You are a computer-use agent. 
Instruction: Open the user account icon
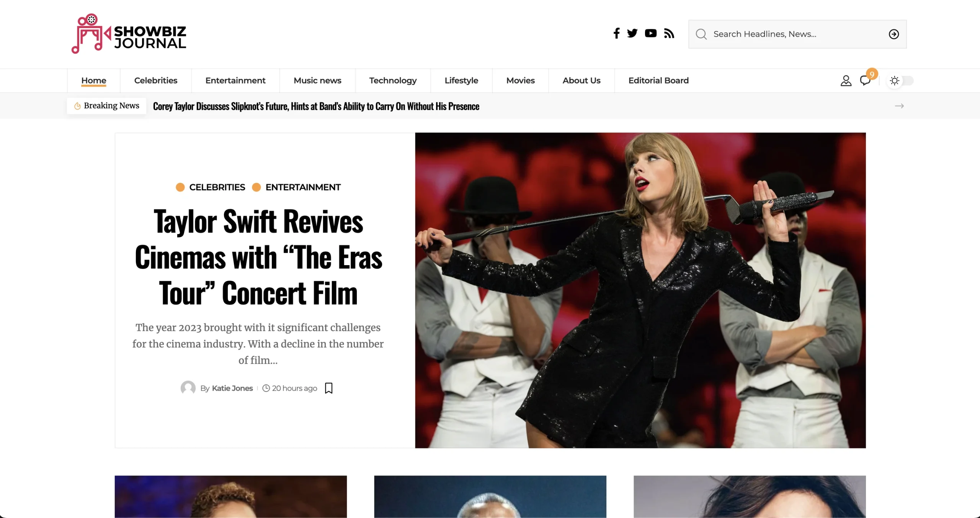(x=846, y=81)
